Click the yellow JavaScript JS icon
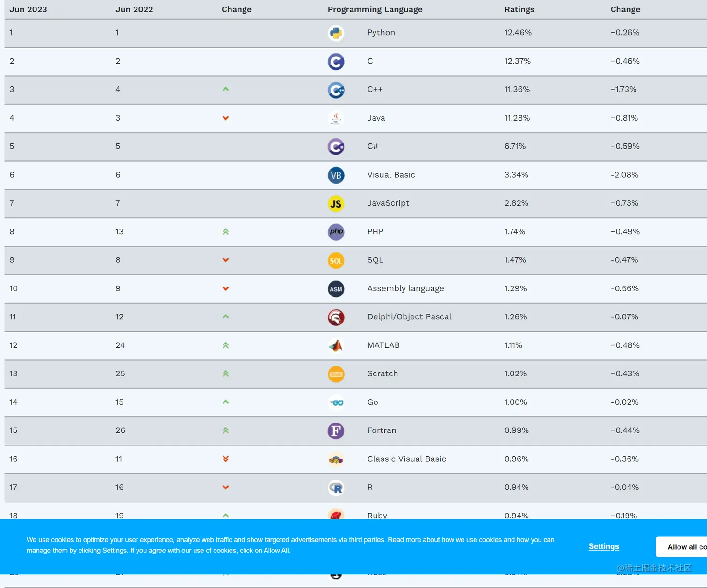Screen dimensions: 707x588 click(336, 204)
